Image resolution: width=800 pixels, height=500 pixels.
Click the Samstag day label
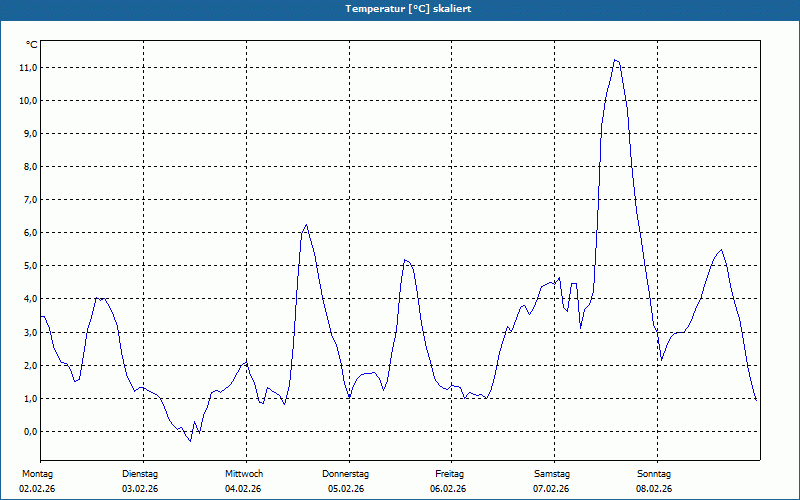click(x=552, y=473)
